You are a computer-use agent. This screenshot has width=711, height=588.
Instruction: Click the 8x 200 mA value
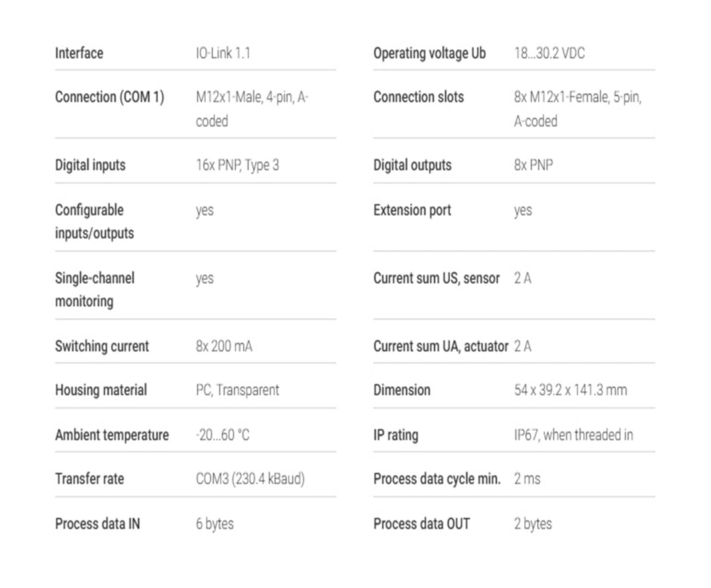click(224, 346)
